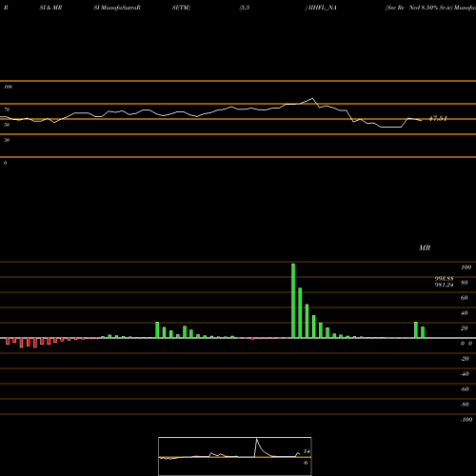The width and height of the screenshot is (476, 476).
Task: Click the 'SI & MR' header text
Action: coord(50,8)
